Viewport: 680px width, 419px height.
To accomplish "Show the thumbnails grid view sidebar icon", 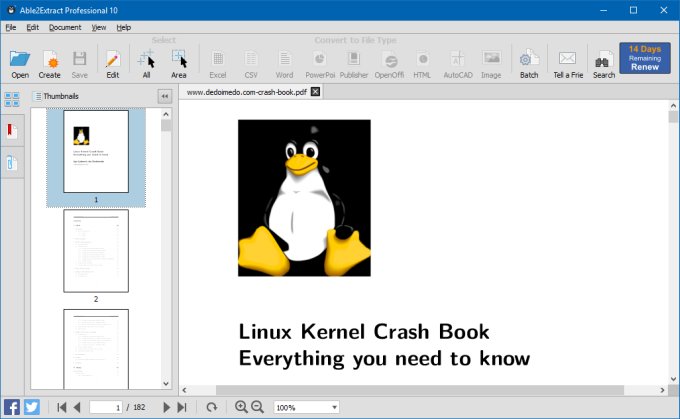I will tap(12, 99).
